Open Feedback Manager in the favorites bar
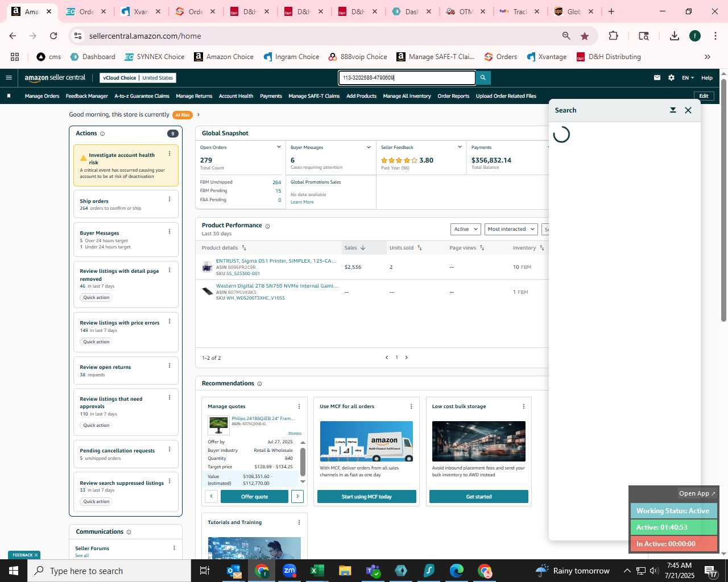The height and width of the screenshot is (582, 728). pyautogui.click(x=87, y=96)
